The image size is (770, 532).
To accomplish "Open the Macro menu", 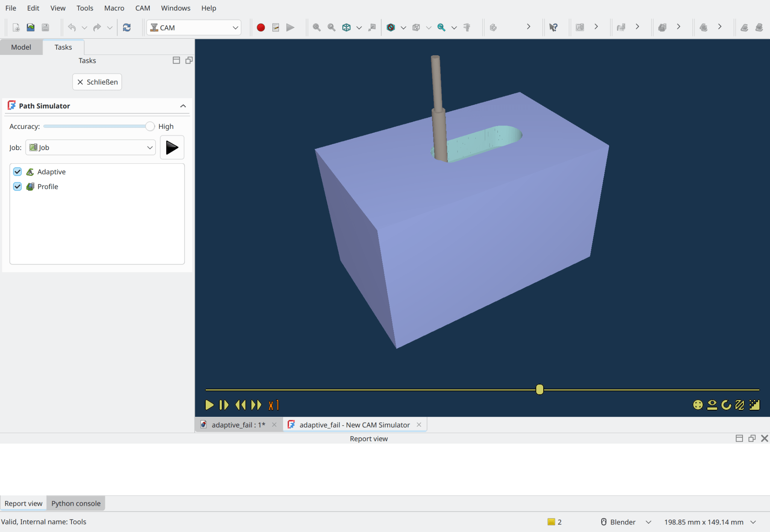I will pyautogui.click(x=114, y=8).
